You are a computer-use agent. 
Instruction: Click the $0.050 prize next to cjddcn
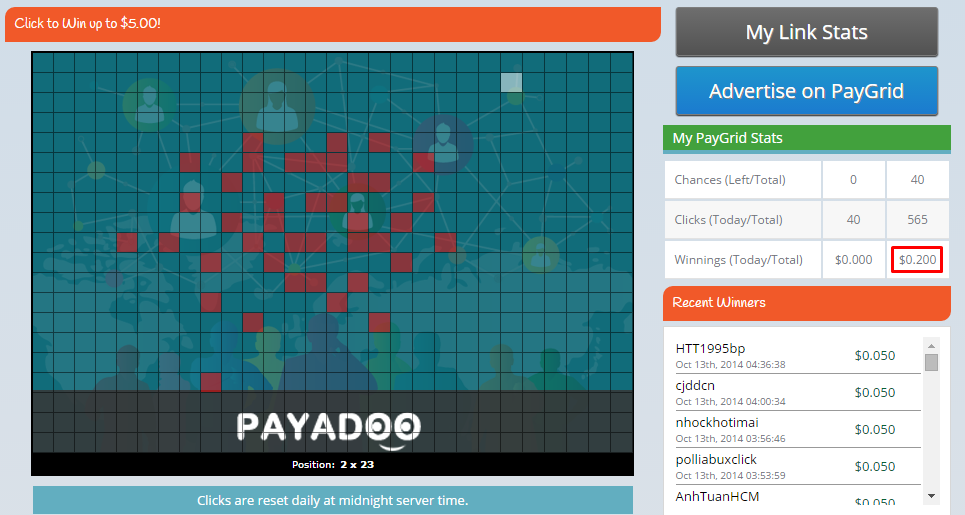click(x=875, y=393)
